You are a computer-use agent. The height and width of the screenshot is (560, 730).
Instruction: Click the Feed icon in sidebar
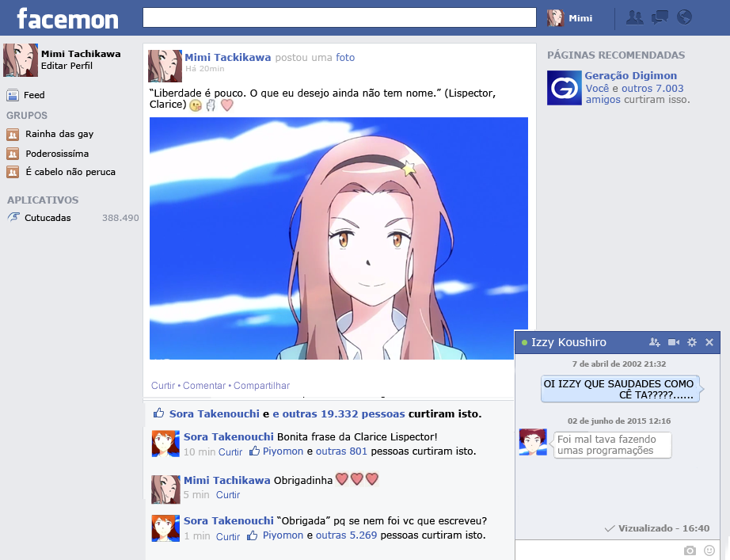click(13, 95)
